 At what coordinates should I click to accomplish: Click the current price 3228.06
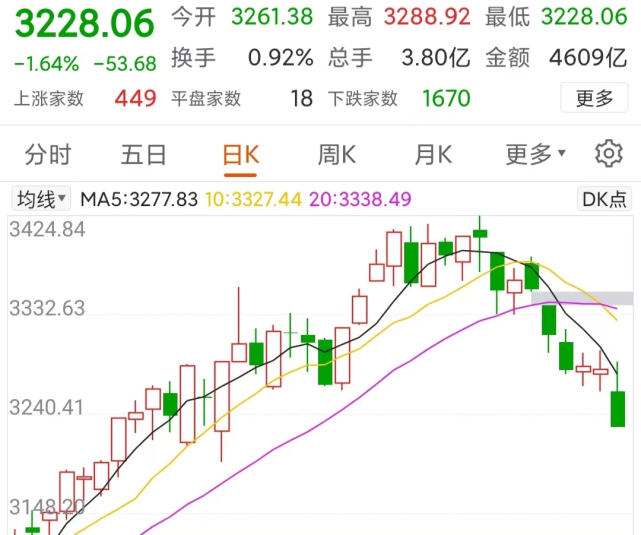click(x=84, y=23)
